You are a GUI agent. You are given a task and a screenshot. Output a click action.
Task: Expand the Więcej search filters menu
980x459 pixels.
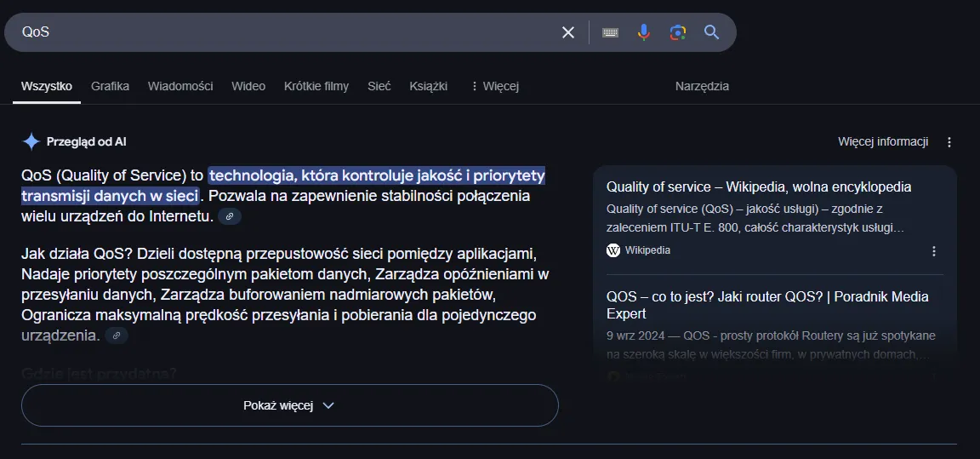point(494,86)
